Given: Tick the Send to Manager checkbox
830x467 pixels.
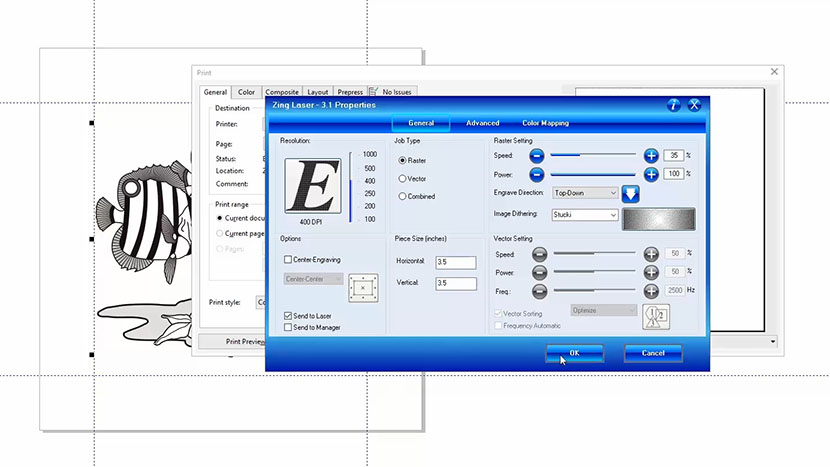Looking at the screenshot, I should pos(289,327).
